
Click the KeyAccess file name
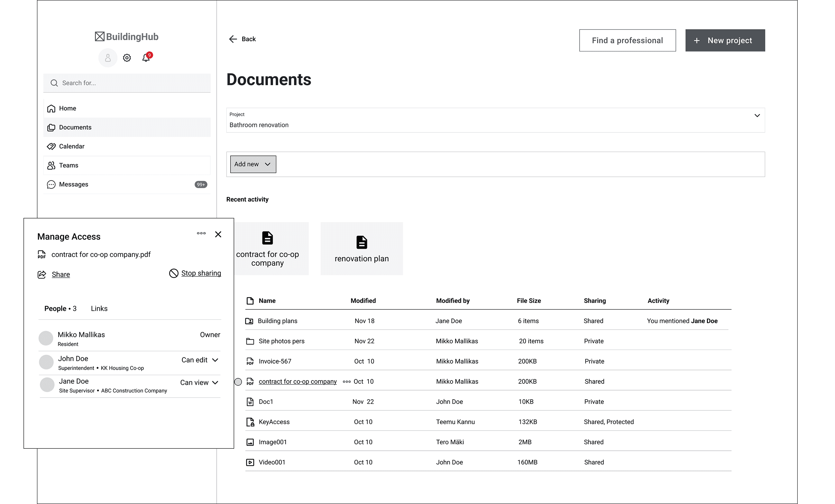point(274,422)
